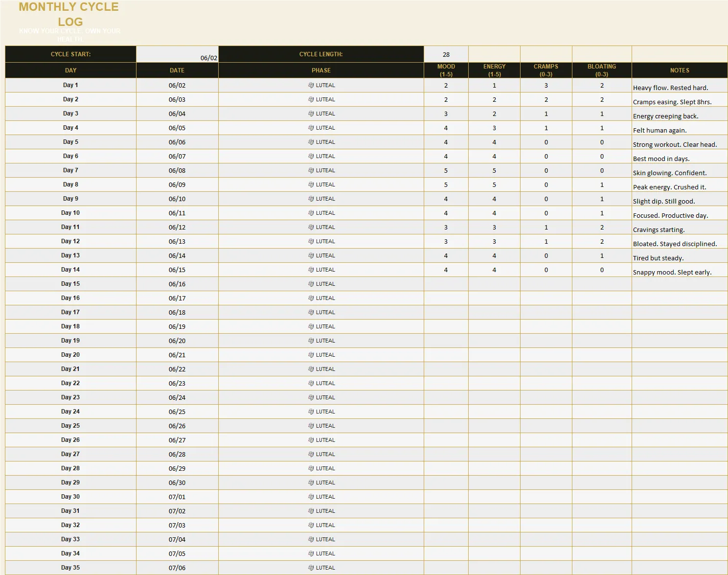Select the Cycle Start date value cell

pyautogui.click(x=177, y=54)
